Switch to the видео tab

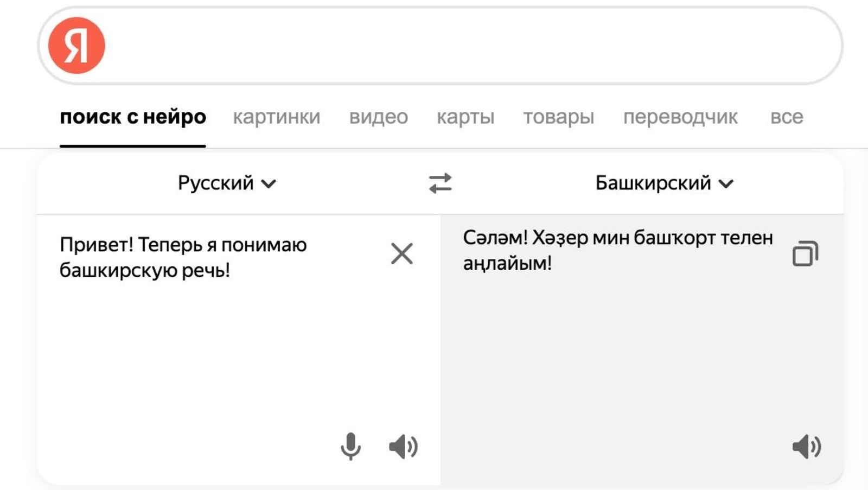pyautogui.click(x=378, y=117)
